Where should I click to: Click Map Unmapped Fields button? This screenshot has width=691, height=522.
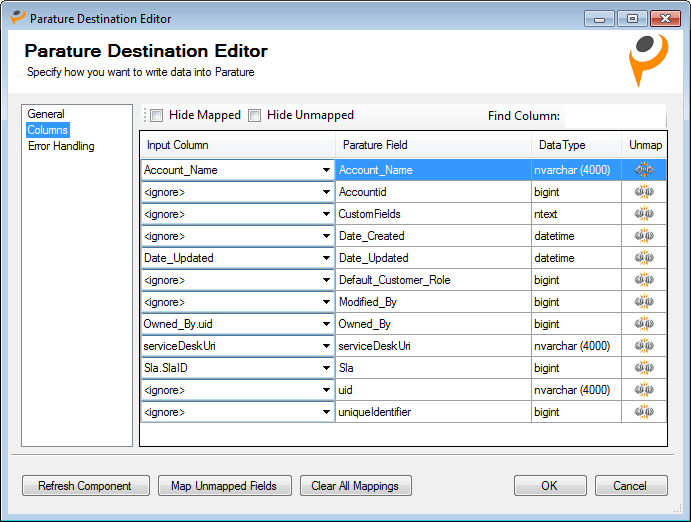(225, 485)
